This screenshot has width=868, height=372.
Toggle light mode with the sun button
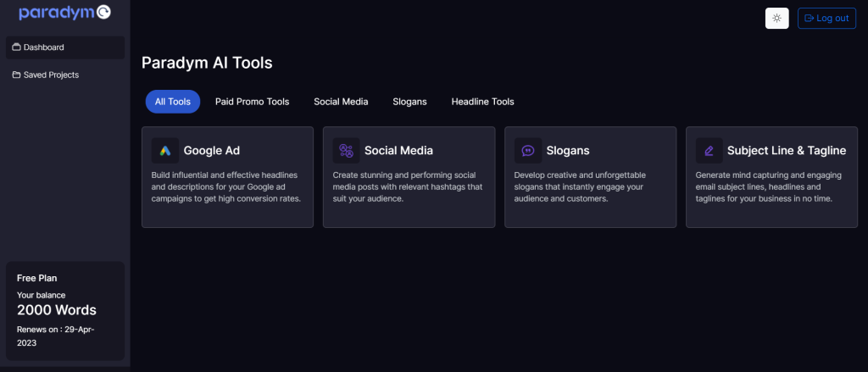(776, 19)
